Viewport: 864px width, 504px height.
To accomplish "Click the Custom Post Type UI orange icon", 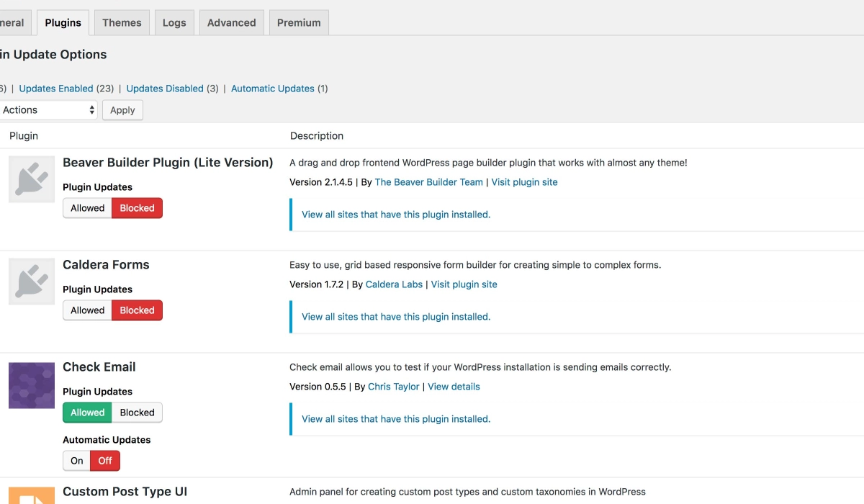I will pos(32,495).
